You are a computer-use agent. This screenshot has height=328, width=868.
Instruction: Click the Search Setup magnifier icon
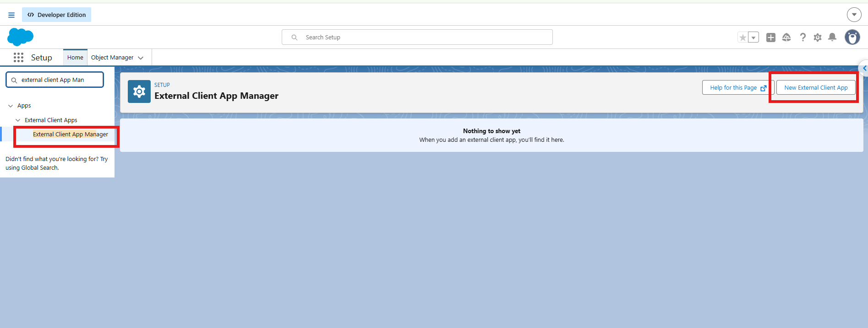(x=295, y=38)
